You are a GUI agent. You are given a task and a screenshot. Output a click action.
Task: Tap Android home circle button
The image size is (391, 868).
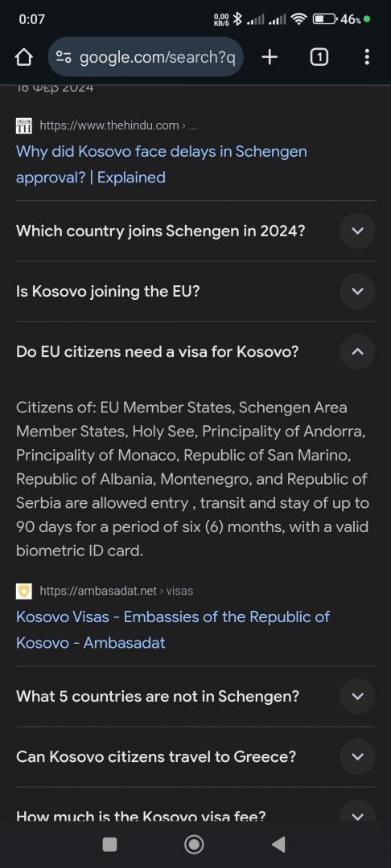(194, 844)
